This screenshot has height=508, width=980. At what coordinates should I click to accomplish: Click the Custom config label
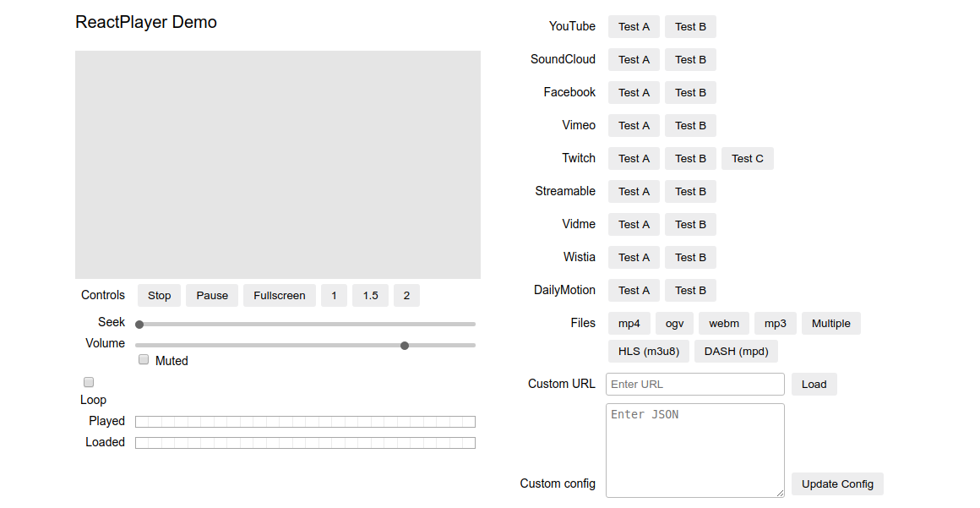click(x=558, y=483)
